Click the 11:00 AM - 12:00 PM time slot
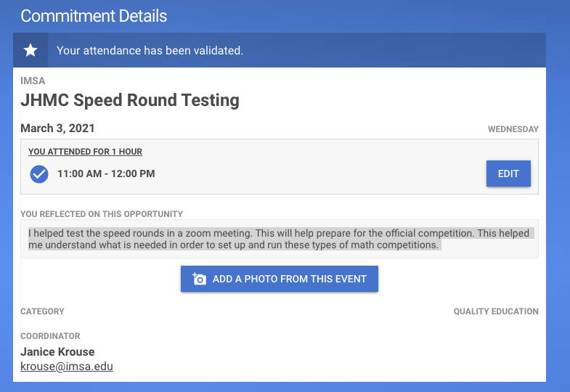Image resolution: width=570 pixels, height=392 pixels. 106,174
